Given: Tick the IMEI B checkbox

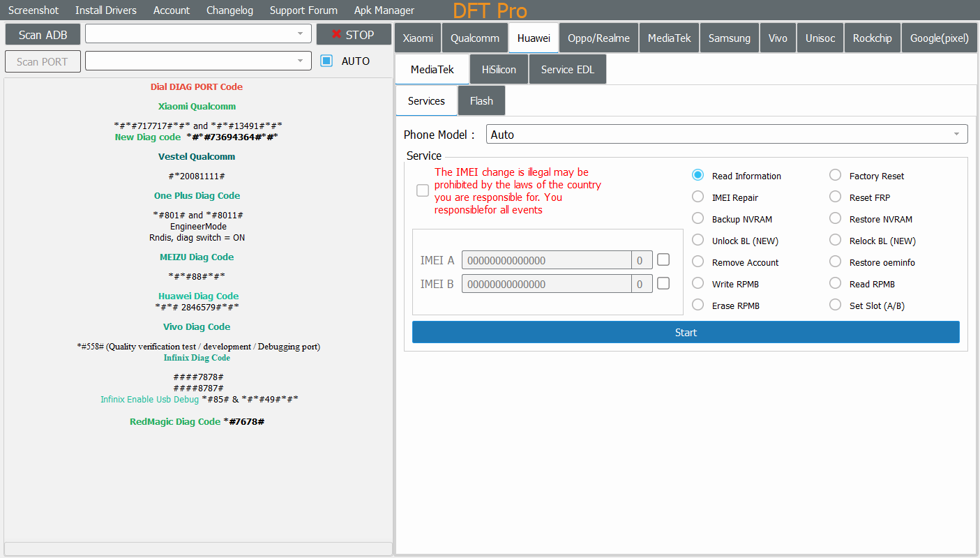Looking at the screenshot, I should click(x=663, y=283).
